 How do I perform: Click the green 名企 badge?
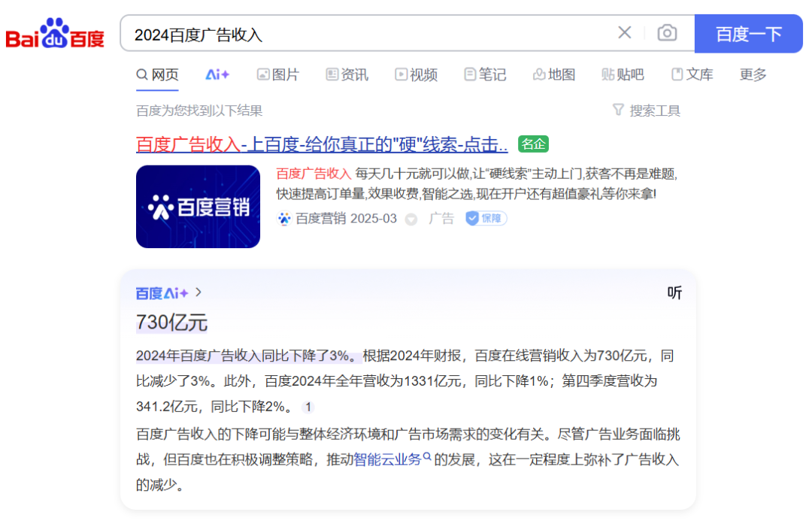(533, 144)
